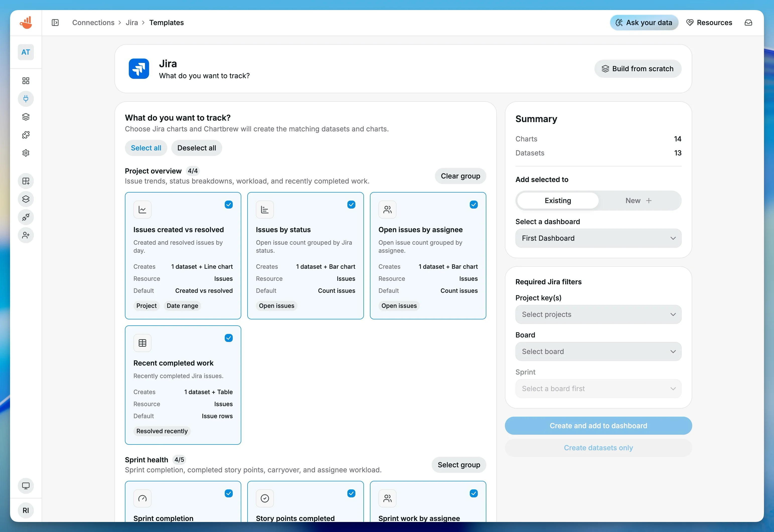Click the Templates breadcrumb
774x532 pixels.
166,22
